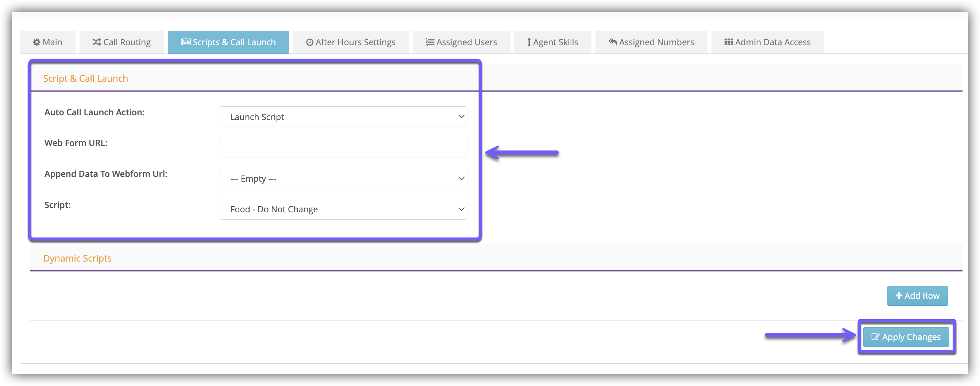This screenshot has width=980, height=386.
Task: Click the shuffle icon beside Call Routing
Action: 97,42
